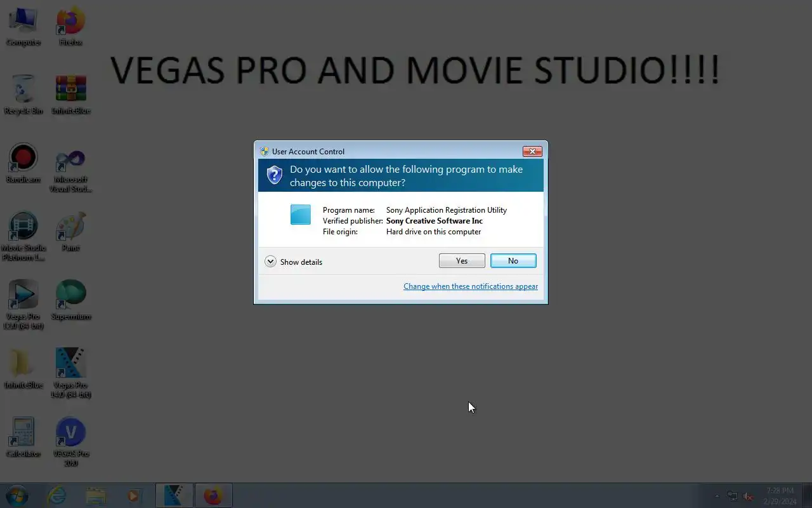Image resolution: width=812 pixels, height=508 pixels.
Task: Expand the Show details chevron
Action: [270, 262]
